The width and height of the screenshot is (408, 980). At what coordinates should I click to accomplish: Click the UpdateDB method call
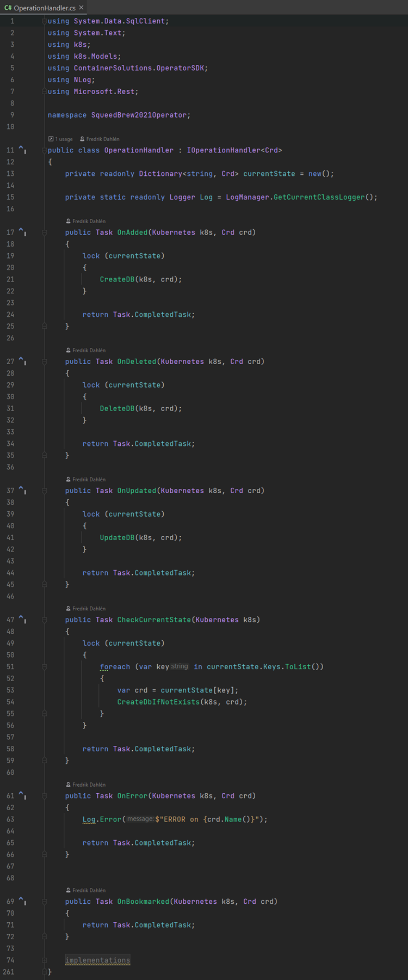[117, 537]
